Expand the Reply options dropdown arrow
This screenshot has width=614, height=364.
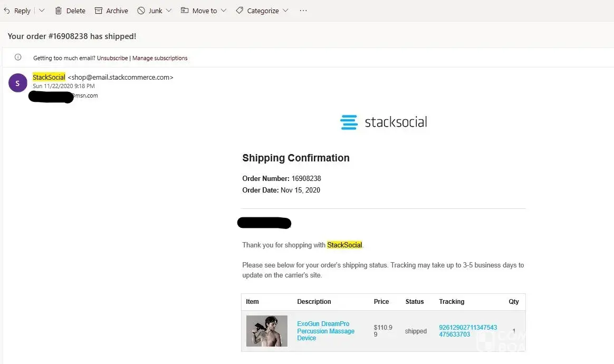pos(42,11)
